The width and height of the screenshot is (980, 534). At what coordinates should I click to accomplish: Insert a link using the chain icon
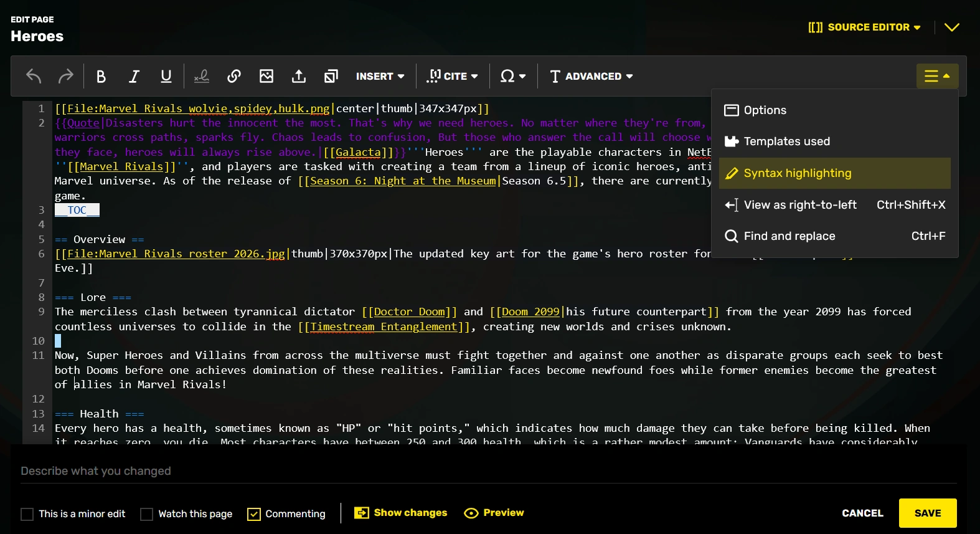(234, 76)
